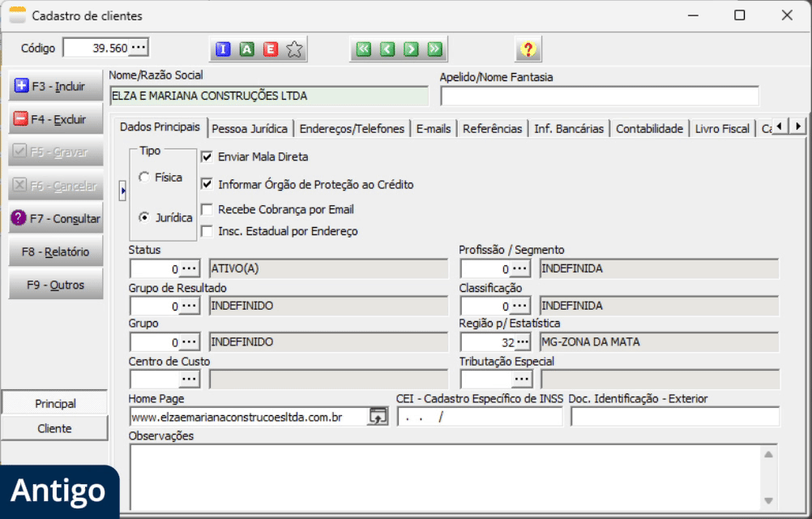Screen dimensions: 812x519
Task: Open Status lookup ellipsis button
Action: (190, 268)
